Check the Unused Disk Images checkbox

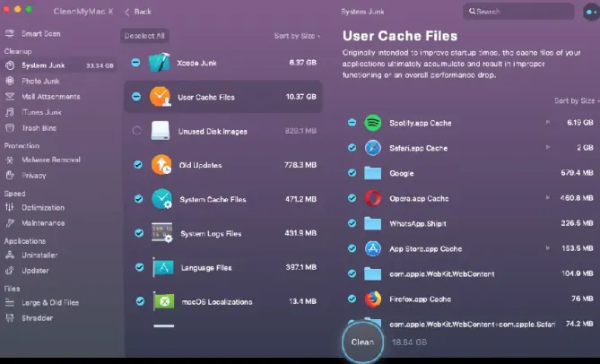136,131
